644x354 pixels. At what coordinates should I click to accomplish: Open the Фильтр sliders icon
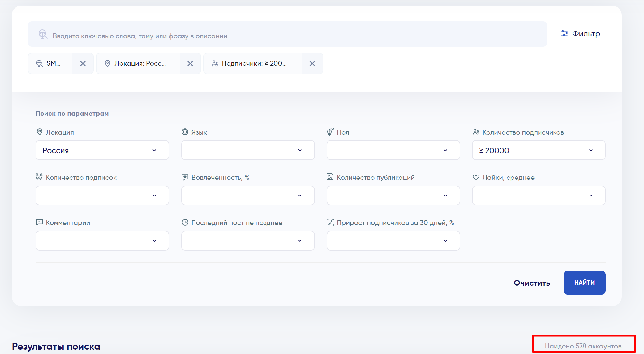(564, 33)
